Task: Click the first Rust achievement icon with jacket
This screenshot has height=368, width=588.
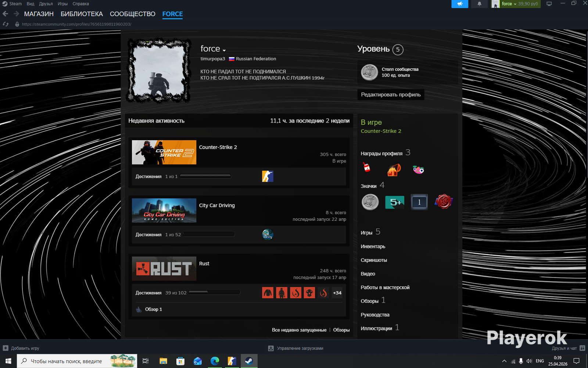Action: point(268,293)
